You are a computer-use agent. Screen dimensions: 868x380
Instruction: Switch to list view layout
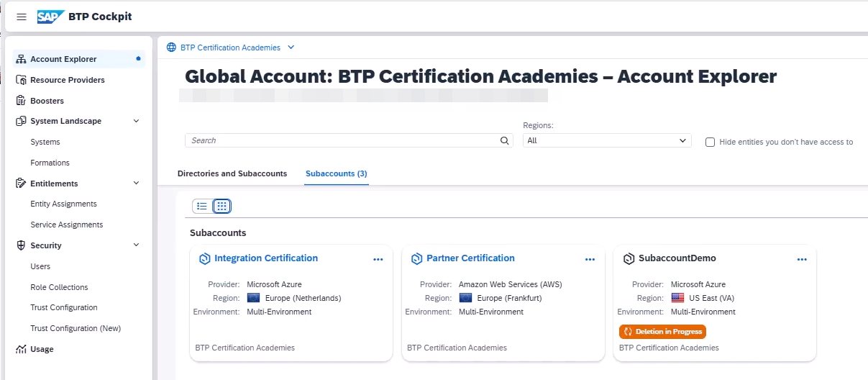click(x=202, y=206)
